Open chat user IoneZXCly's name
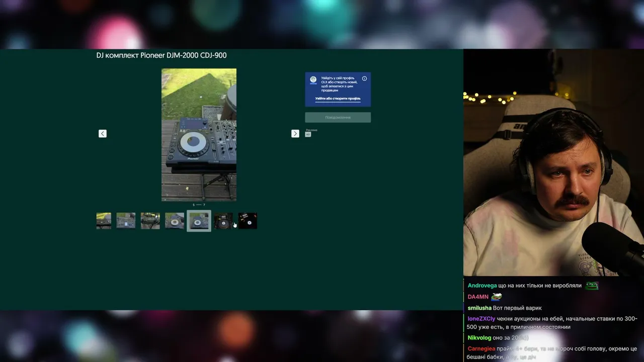Viewport: 644px width, 362px height. 481,319
